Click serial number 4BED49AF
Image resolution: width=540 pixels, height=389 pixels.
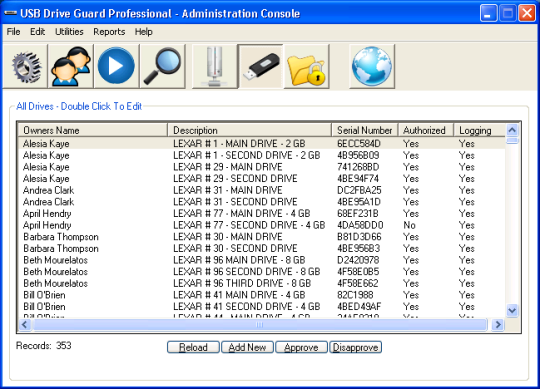click(359, 306)
